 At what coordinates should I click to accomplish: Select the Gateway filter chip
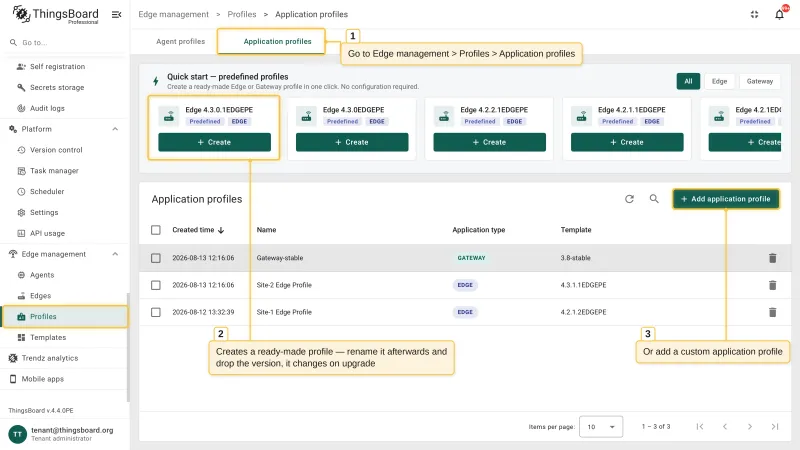click(760, 81)
